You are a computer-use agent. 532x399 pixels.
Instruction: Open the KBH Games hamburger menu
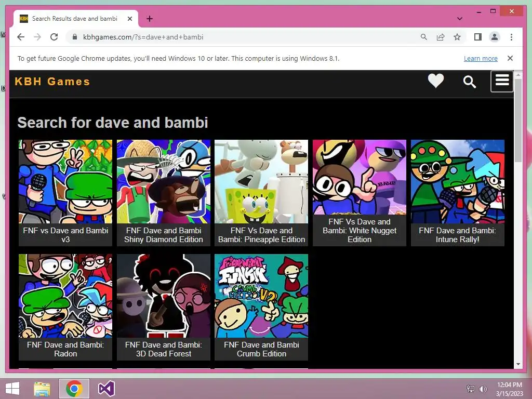click(x=502, y=81)
